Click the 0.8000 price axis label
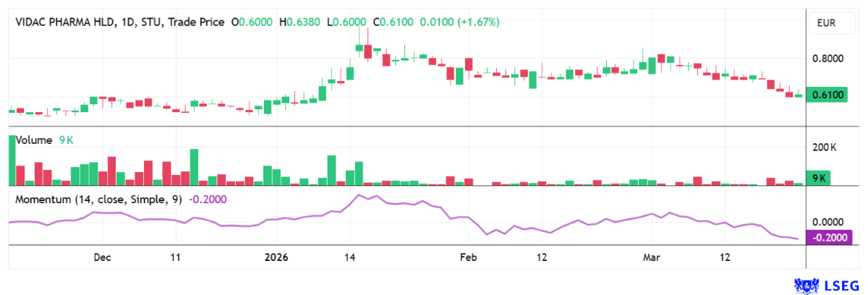This screenshot has width=868, height=295. (x=827, y=59)
